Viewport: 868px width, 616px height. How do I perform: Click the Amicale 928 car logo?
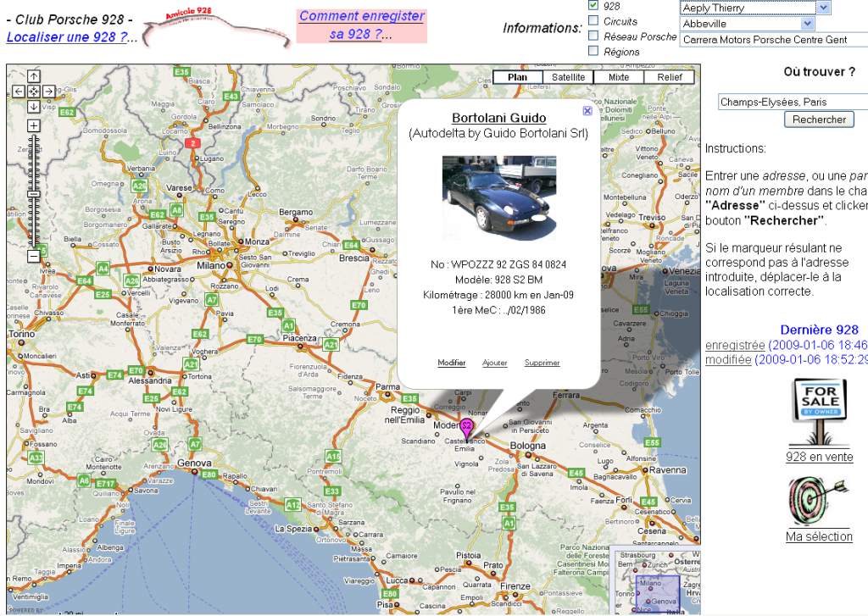pos(216,28)
